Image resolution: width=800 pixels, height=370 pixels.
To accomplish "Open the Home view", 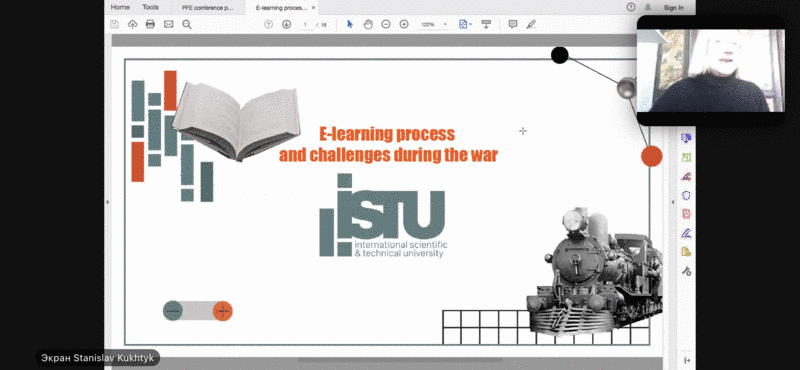I will click(x=120, y=7).
